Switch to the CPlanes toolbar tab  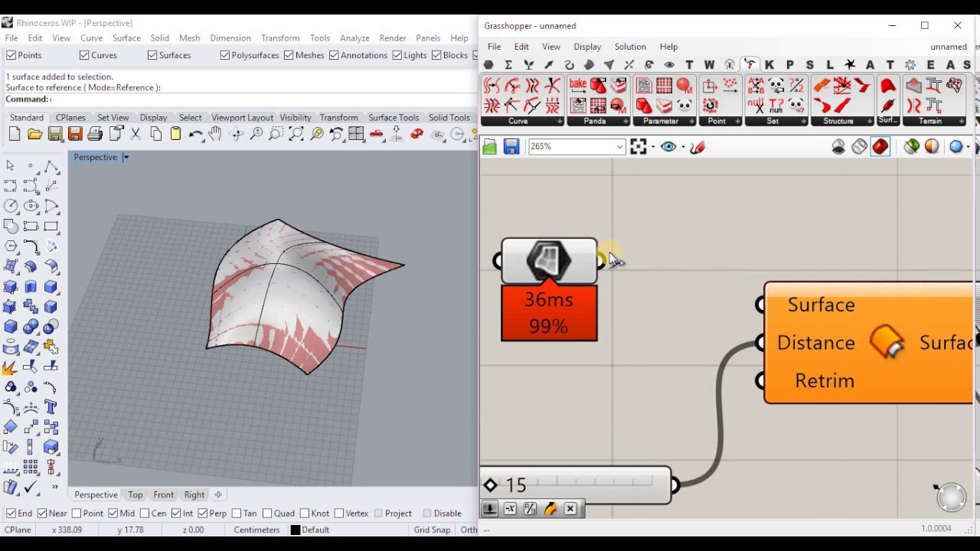(70, 118)
